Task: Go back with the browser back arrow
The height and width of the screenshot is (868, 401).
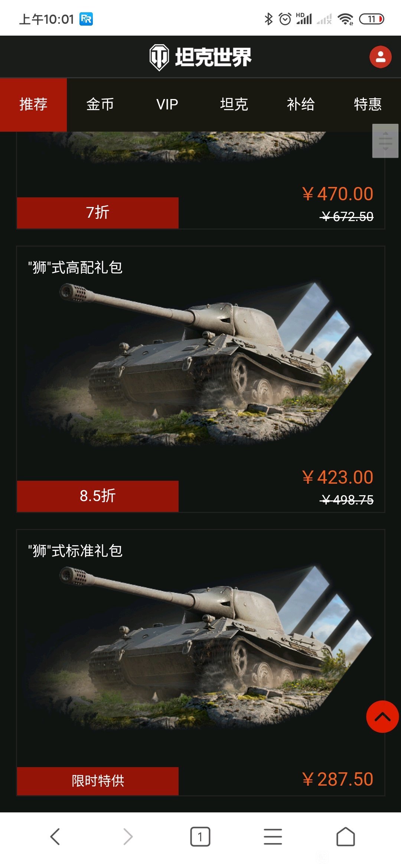Action: (55, 837)
